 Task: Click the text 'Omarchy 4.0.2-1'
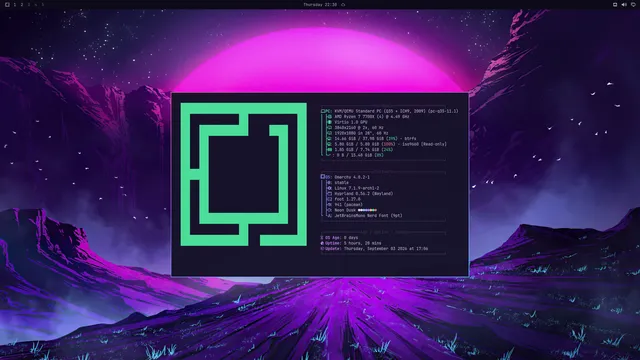tap(352, 177)
